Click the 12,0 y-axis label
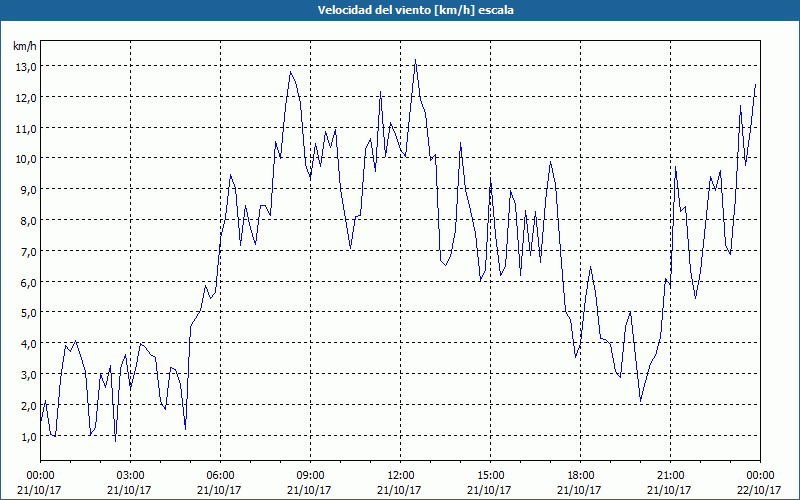The height and width of the screenshot is (500, 800). 25,98
